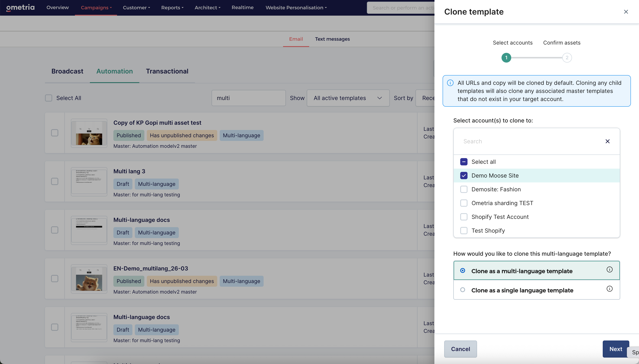Screen dimensions: 639x364
Task: Open info for single language clone option
Action: [x=609, y=289]
